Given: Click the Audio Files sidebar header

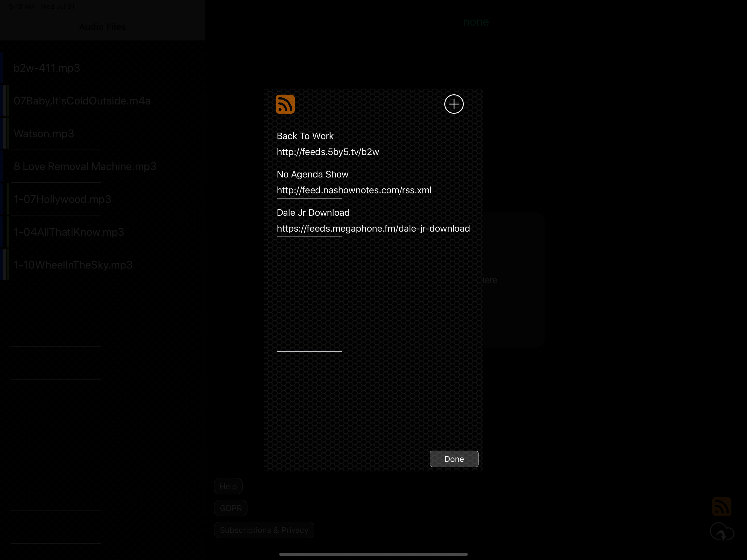Looking at the screenshot, I should point(102,27).
